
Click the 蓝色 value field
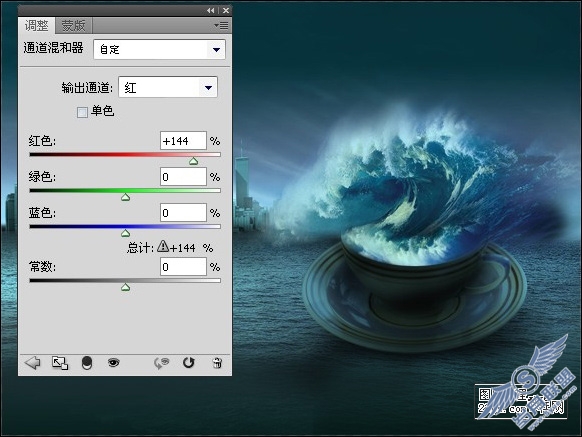tap(183, 213)
